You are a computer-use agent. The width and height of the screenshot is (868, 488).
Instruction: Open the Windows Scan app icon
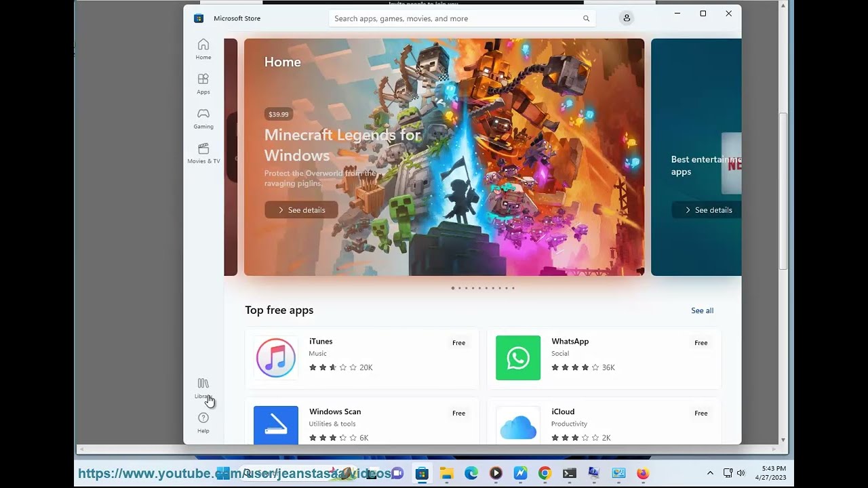tap(276, 425)
